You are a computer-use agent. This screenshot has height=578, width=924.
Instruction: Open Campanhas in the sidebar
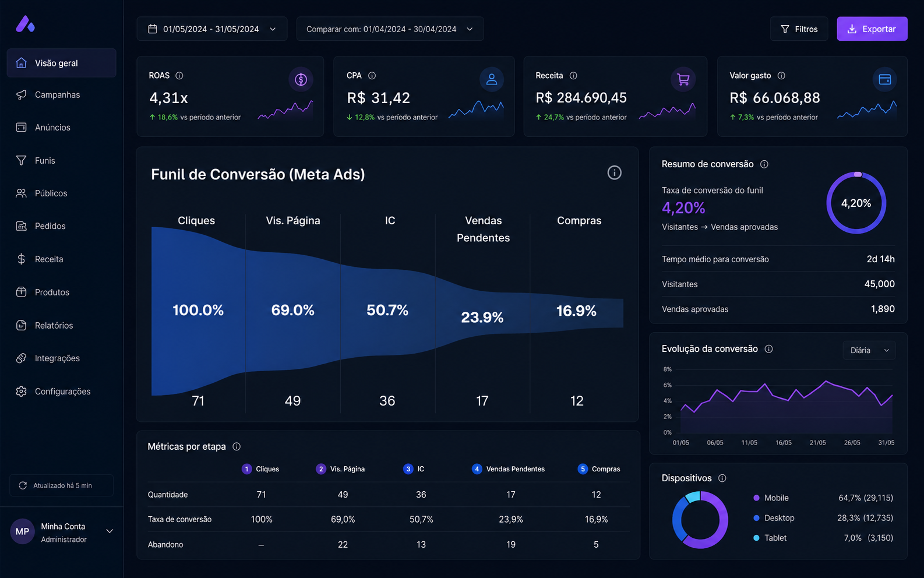pos(61,94)
